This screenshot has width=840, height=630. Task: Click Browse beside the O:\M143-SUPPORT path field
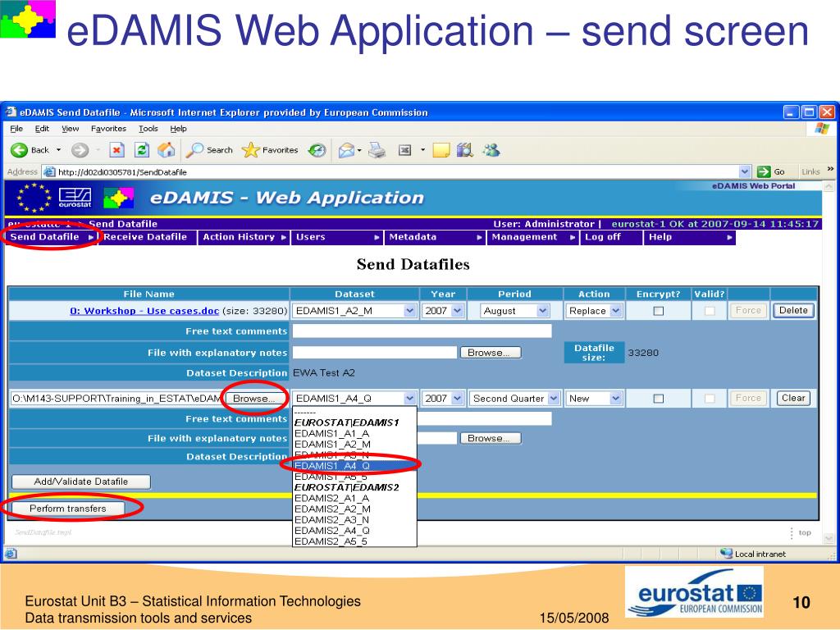(x=254, y=399)
